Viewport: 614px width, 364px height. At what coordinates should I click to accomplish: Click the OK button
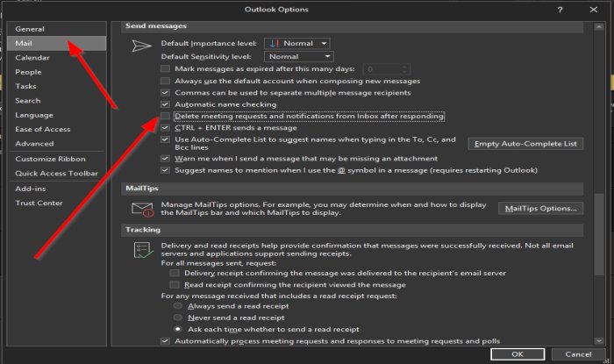(x=518, y=354)
